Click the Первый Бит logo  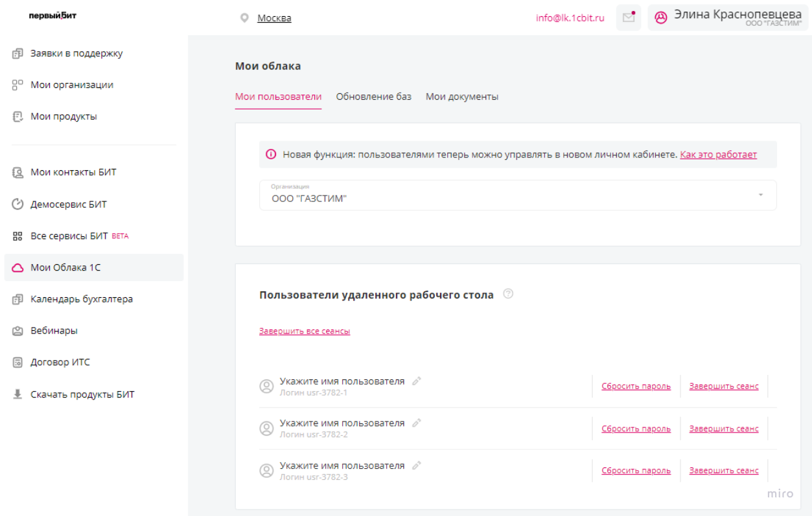(52, 16)
